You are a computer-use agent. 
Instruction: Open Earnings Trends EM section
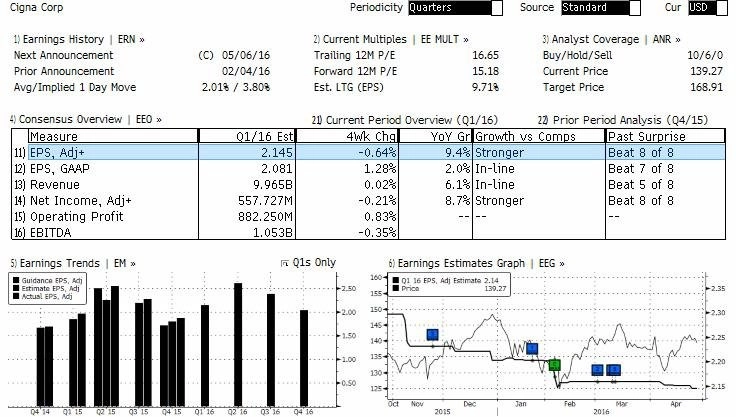tap(73, 263)
